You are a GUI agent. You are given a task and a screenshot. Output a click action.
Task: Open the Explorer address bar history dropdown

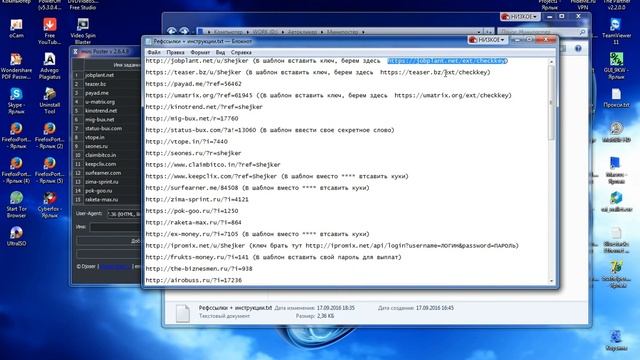point(479,31)
